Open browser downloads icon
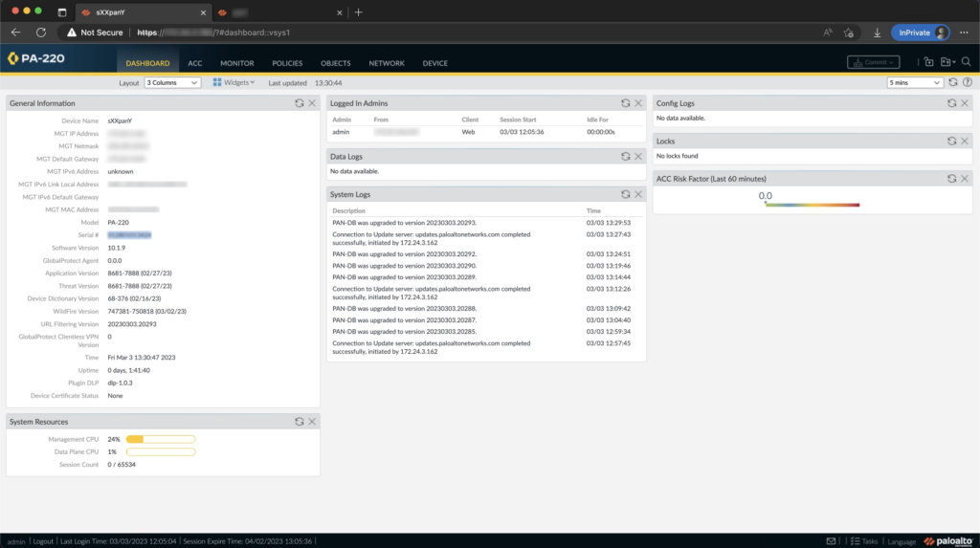Screen dimensions: 980x548 (877, 33)
